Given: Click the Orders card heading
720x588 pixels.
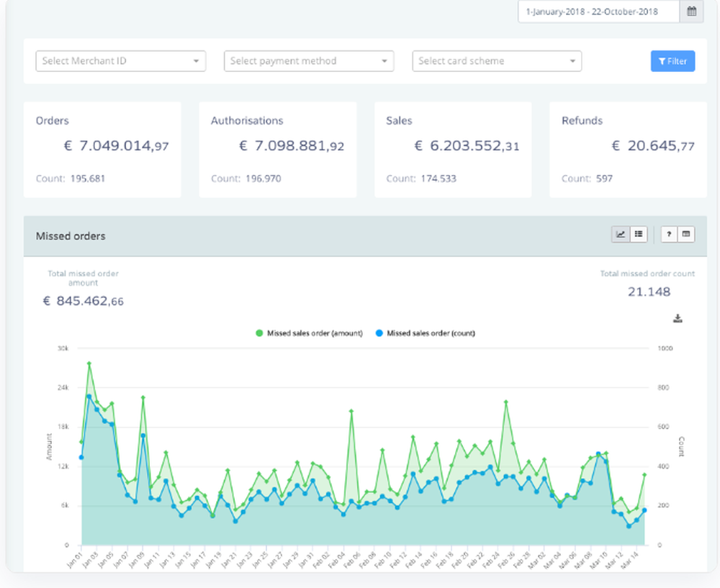Looking at the screenshot, I should [x=53, y=121].
